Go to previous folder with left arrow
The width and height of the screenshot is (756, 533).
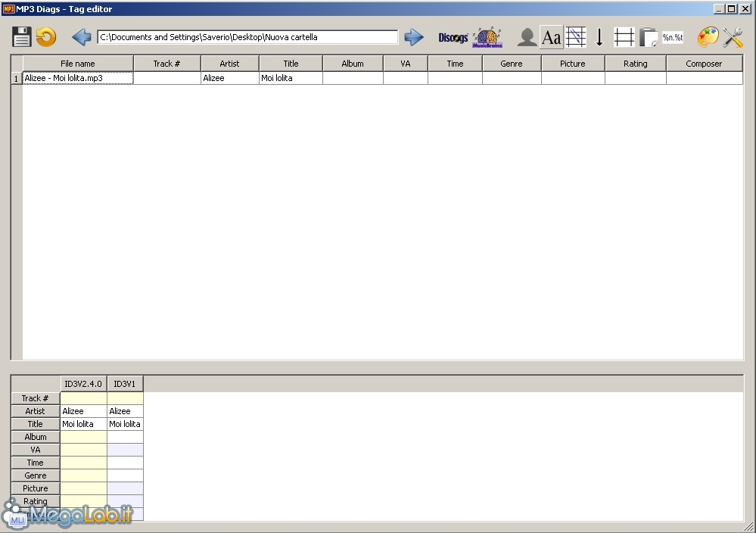82,37
